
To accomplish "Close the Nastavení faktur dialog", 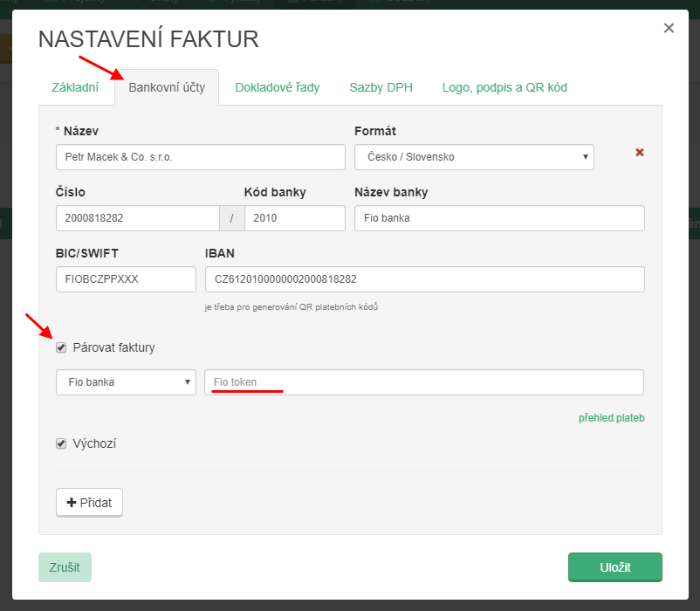I will tap(669, 28).
